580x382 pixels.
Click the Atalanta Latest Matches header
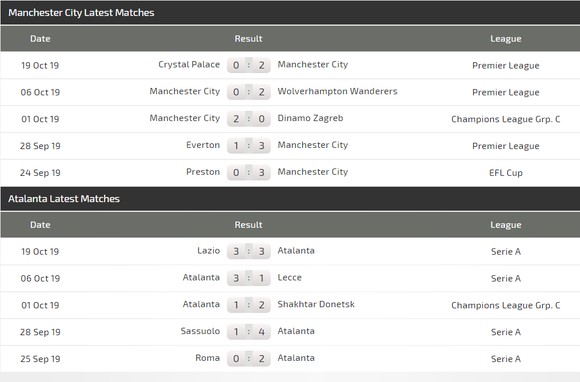(x=64, y=199)
